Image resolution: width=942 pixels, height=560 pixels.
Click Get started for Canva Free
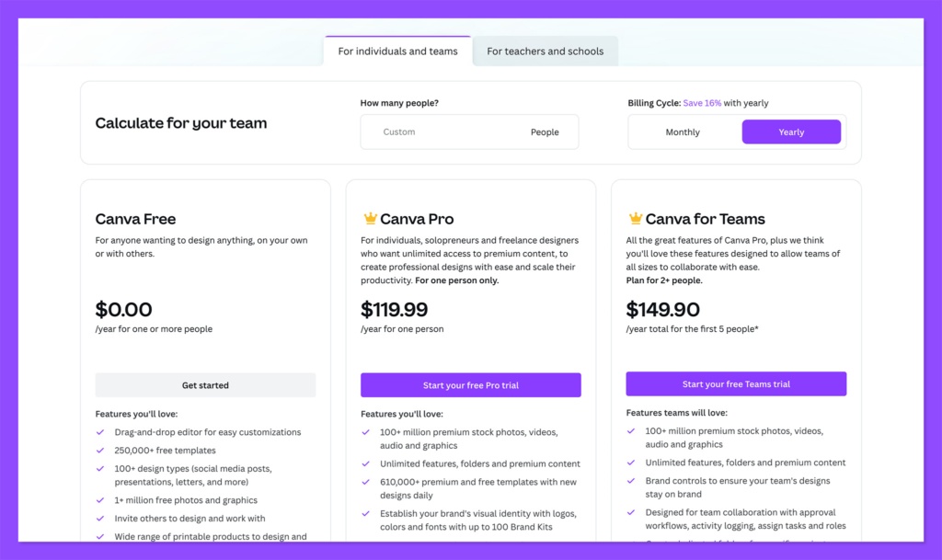[205, 384]
